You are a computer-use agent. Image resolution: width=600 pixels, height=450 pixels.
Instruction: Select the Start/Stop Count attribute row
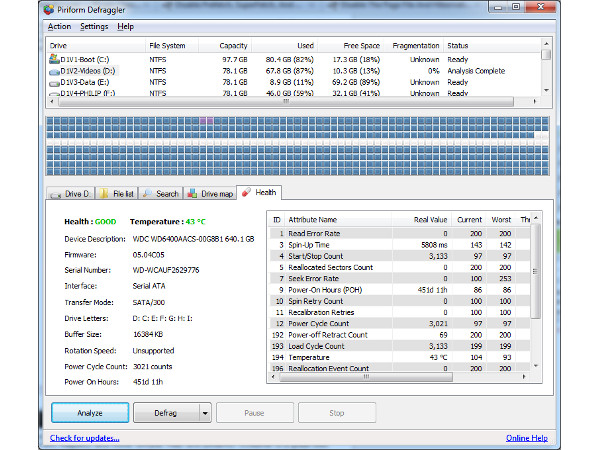pyautogui.click(x=400, y=256)
